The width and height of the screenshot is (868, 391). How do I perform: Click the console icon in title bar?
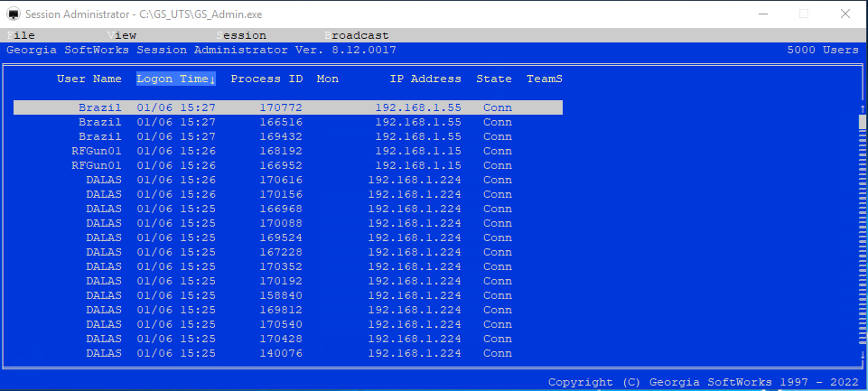click(x=13, y=14)
